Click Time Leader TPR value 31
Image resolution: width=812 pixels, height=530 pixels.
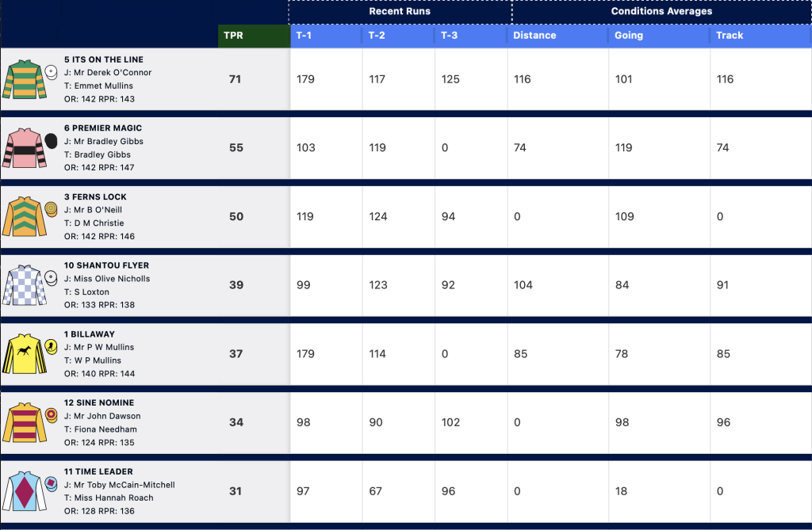236,491
